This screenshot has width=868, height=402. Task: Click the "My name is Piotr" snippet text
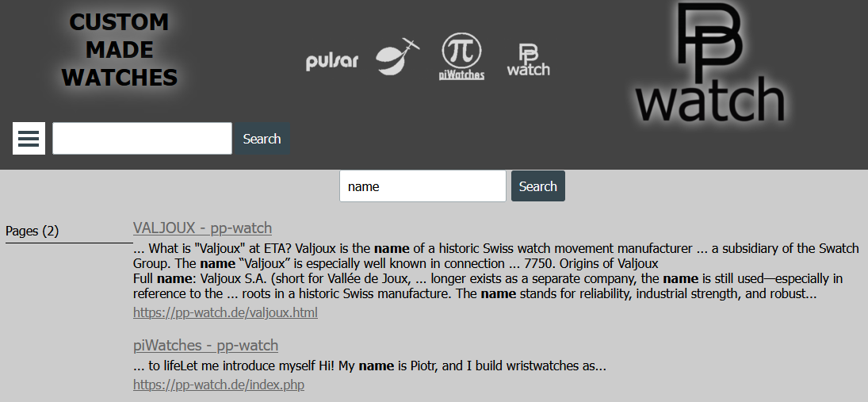369,366
